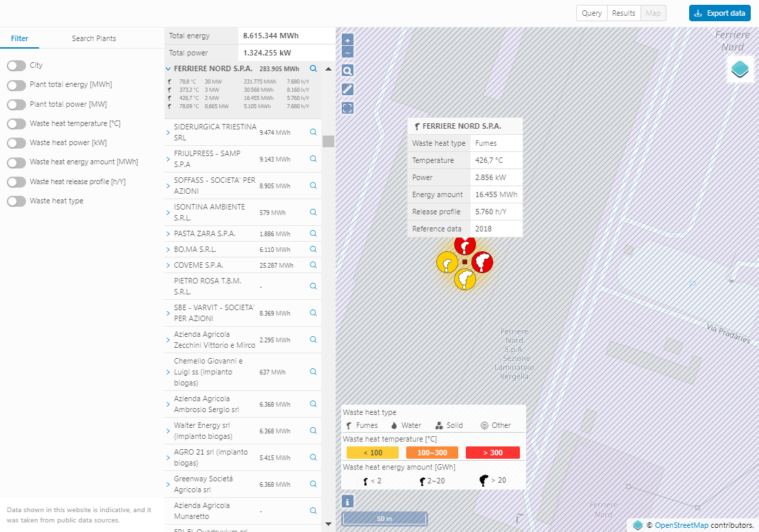Click the scroll-up arrow of plant list
This screenshot has height=532, width=759.
tap(329, 68)
